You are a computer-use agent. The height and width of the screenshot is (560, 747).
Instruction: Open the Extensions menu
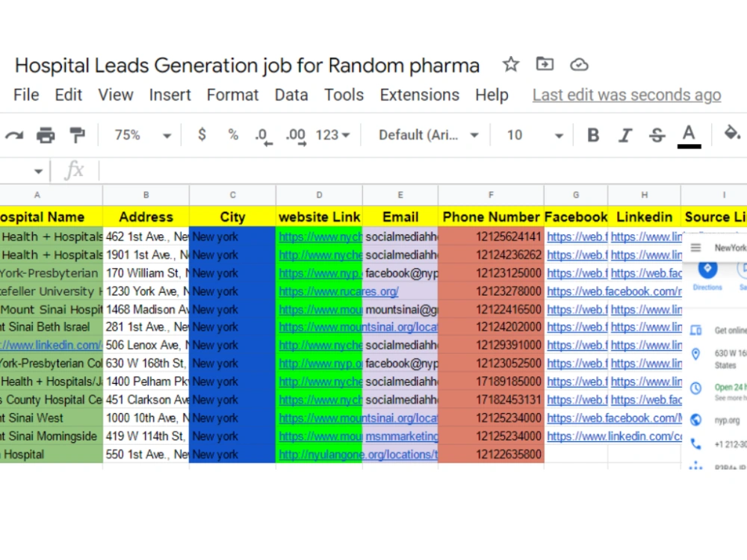pos(420,95)
